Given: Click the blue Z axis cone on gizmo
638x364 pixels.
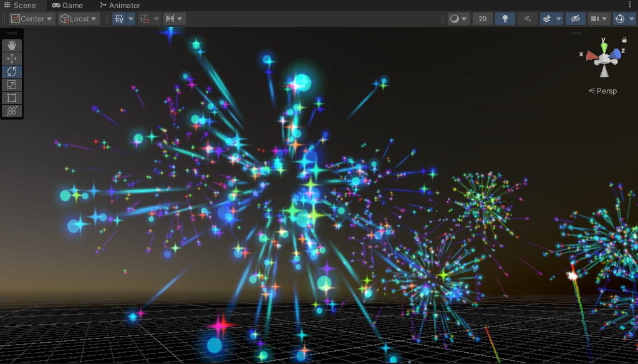Looking at the screenshot, I should [x=616, y=54].
